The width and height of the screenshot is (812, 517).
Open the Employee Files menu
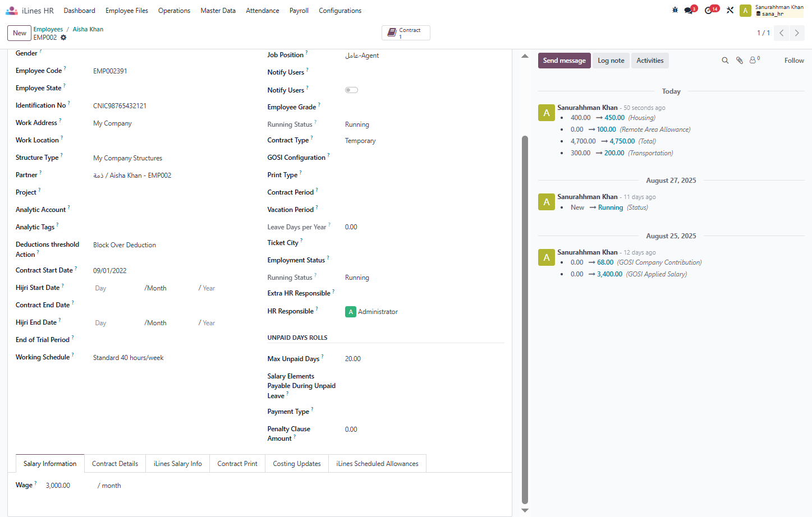127,11
